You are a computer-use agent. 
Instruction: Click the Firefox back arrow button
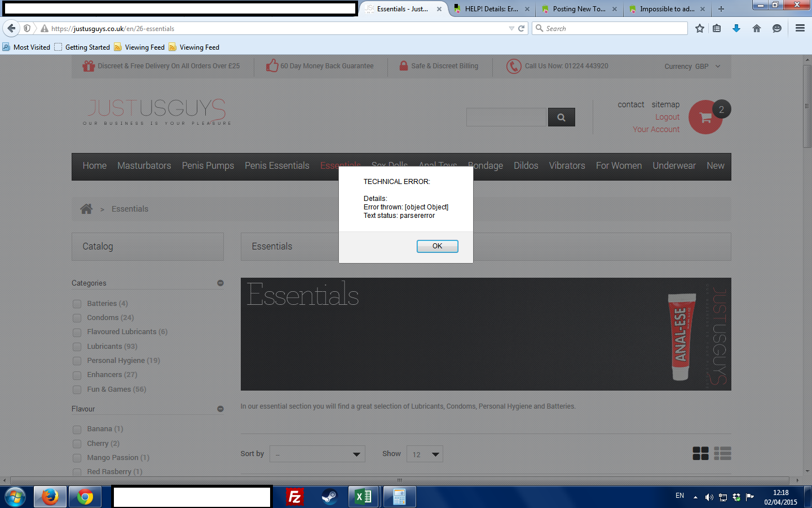click(x=11, y=28)
